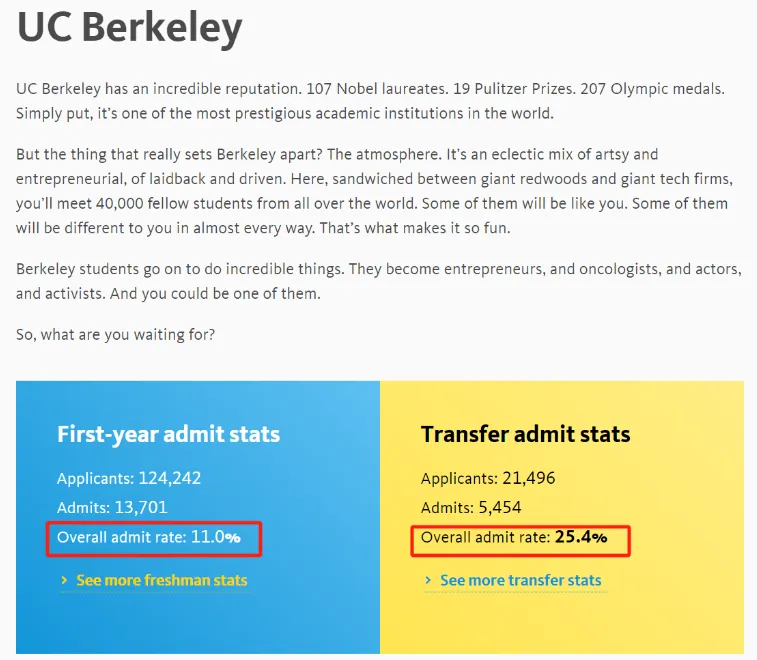Click "So, what are you waiting for?" text

click(115, 334)
